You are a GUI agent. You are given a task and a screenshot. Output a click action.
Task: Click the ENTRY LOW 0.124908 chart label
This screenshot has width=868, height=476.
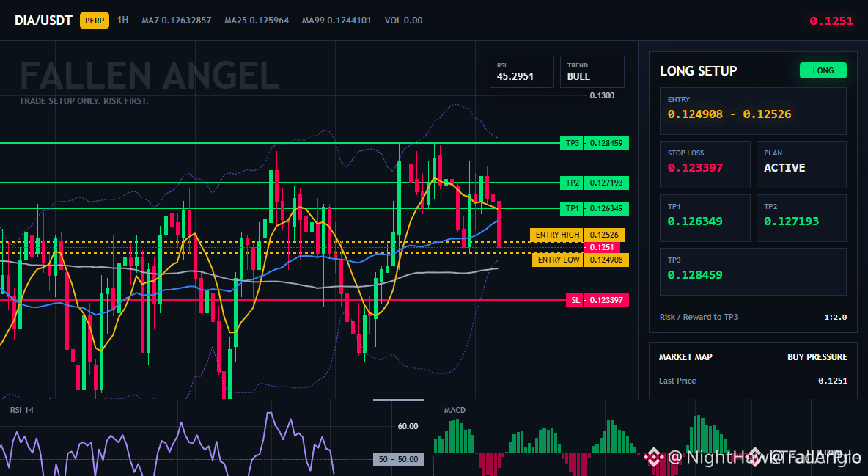coord(580,260)
